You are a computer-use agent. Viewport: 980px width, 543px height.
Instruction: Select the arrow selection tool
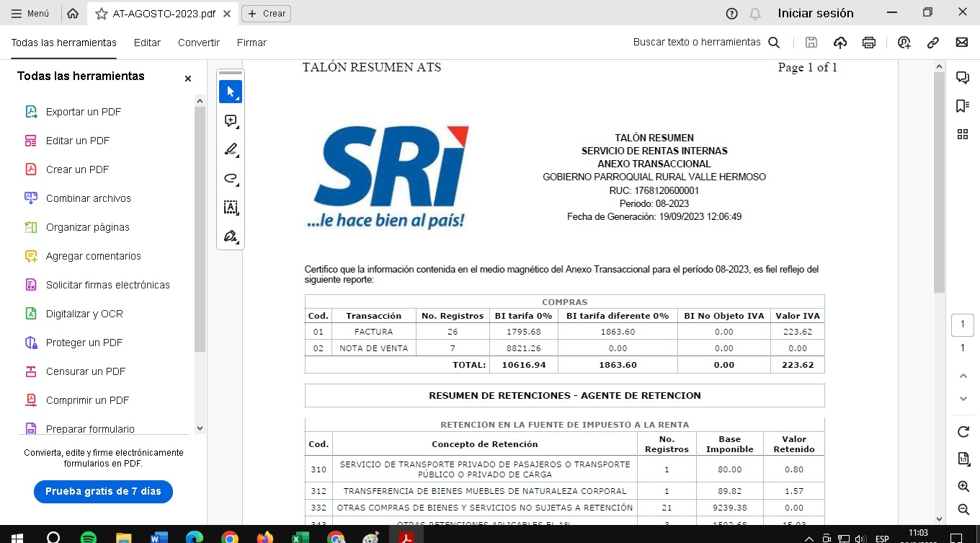[x=231, y=92]
